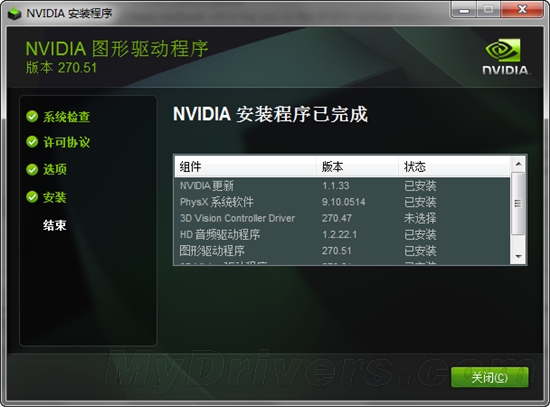550x407 pixels.
Task: Click the 版本 column header
Action: click(358, 166)
